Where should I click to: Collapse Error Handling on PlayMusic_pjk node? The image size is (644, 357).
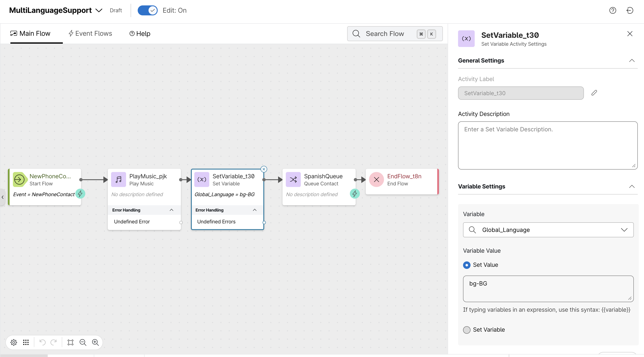pyautogui.click(x=171, y=210)
